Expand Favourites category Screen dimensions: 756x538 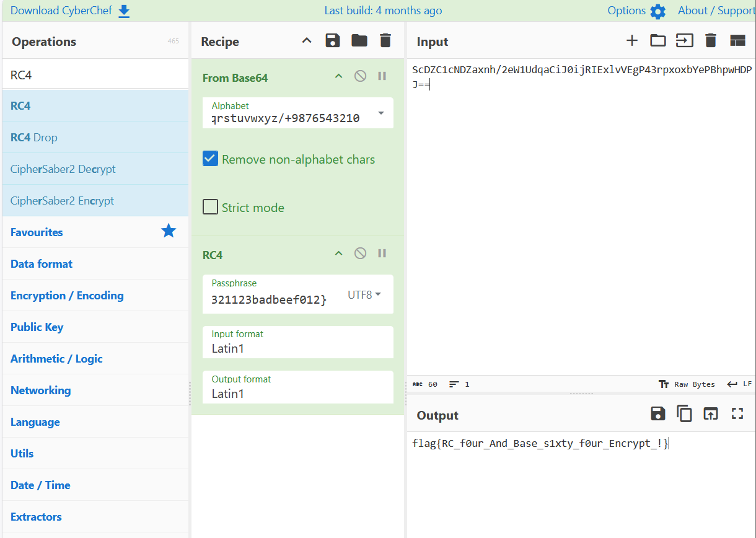pos(95,232)
